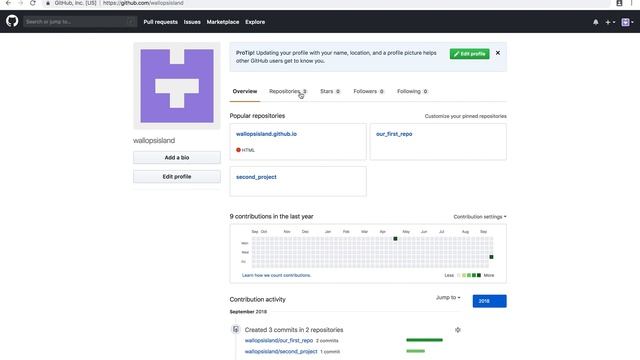640x360 pixels.
Task: Click Customize your pinned repositories
Action: coord(465,116)
